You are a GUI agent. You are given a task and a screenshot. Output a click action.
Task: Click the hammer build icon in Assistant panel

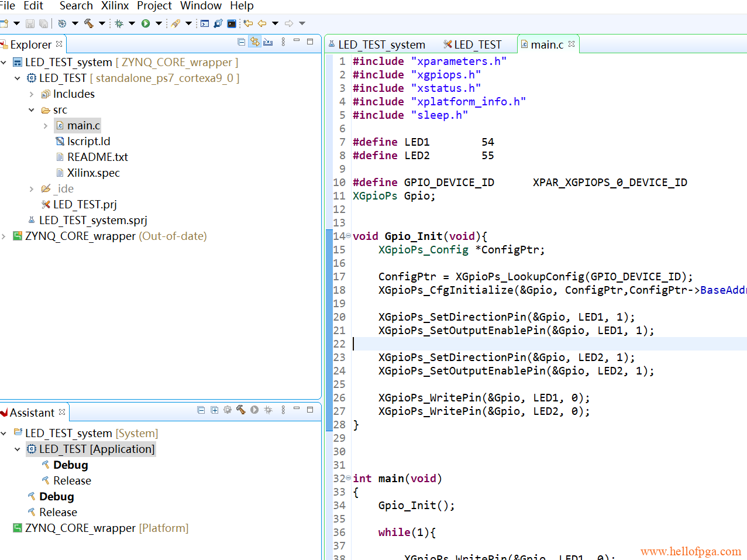tap(240, 410)
